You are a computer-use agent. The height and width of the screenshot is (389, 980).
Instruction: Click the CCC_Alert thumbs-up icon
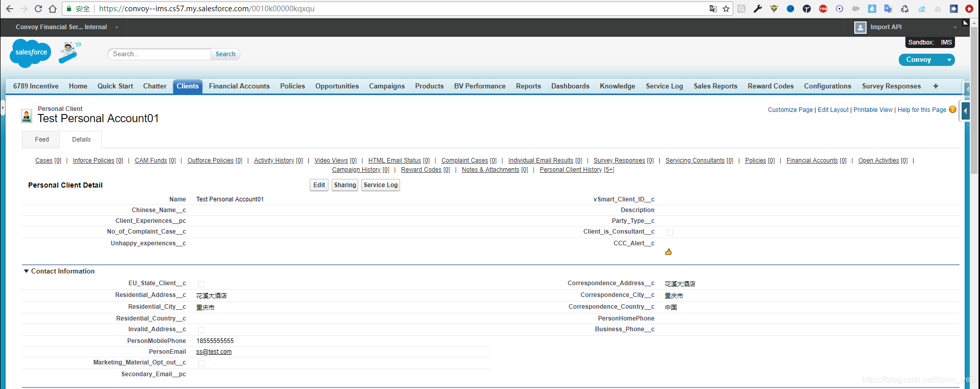point(668,252)
